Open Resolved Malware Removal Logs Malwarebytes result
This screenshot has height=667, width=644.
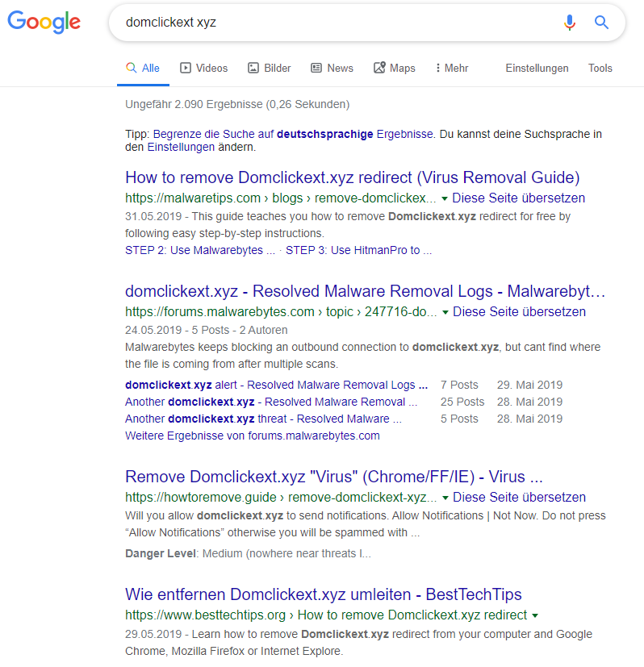click(x=366, y=291)
